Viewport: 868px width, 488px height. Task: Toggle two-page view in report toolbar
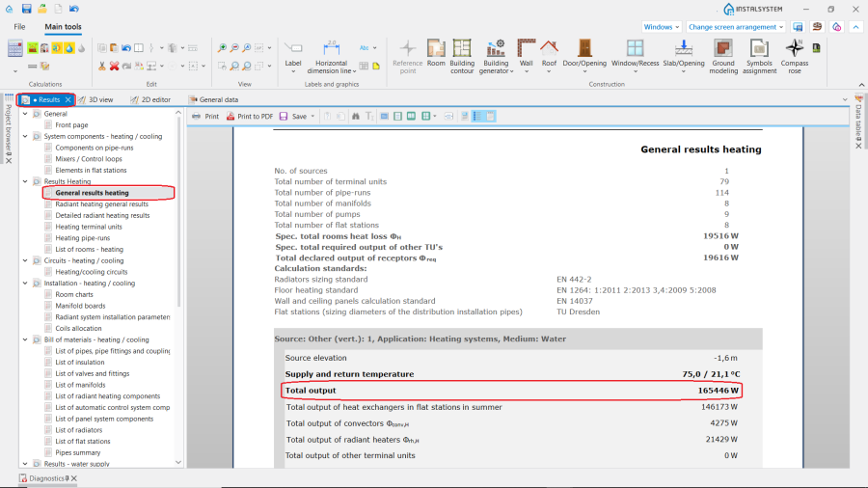411,116
